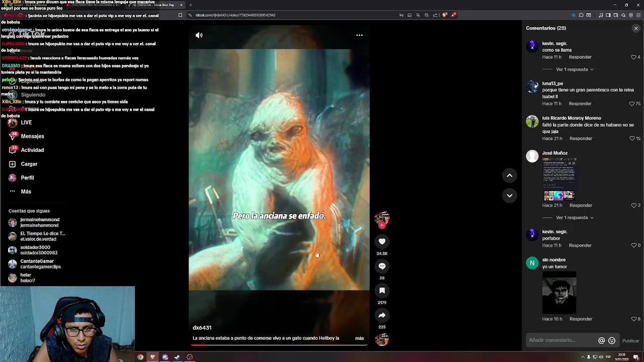Show hidden system tray icons chevron
Screen dimensions: 644x362
(583, 357)
